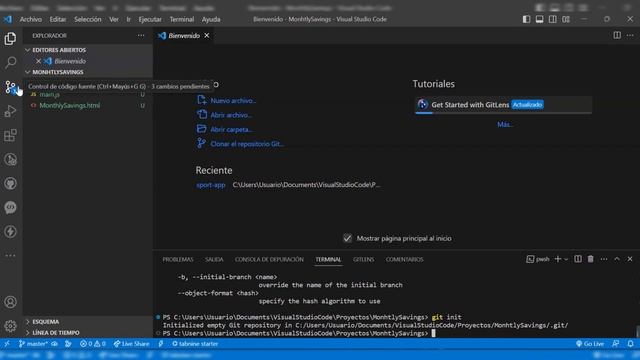Open errors and warnings status indicator
This screenshot has height=360, width=640.
[x=93, y=344]
